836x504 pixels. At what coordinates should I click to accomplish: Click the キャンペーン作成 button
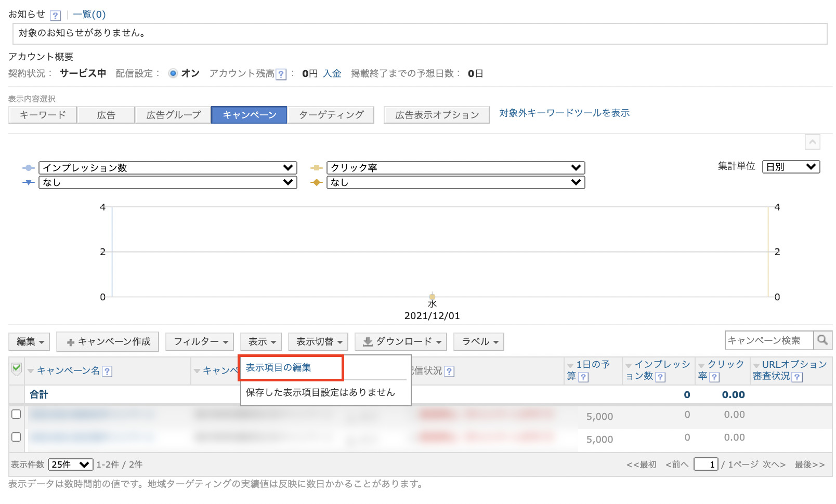pos(108,342)
